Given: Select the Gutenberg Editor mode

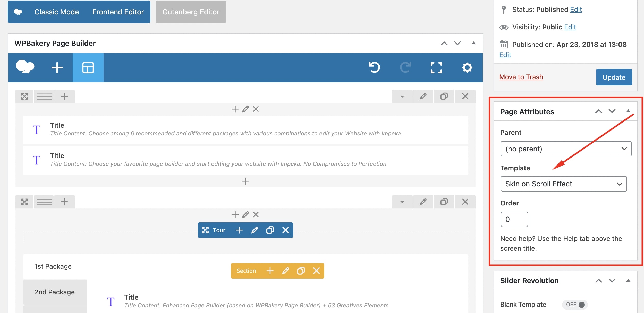Looking at the screenshot, I should (191, 12).
